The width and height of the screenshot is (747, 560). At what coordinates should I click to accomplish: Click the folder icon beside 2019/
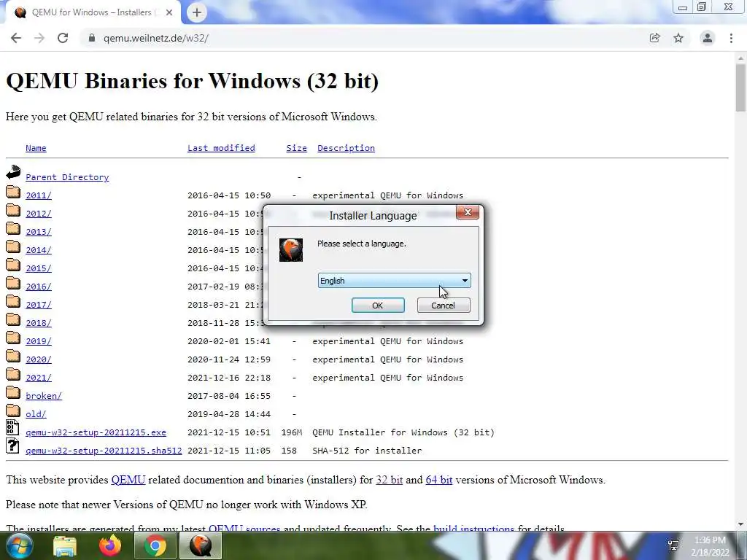pos(13,338)
